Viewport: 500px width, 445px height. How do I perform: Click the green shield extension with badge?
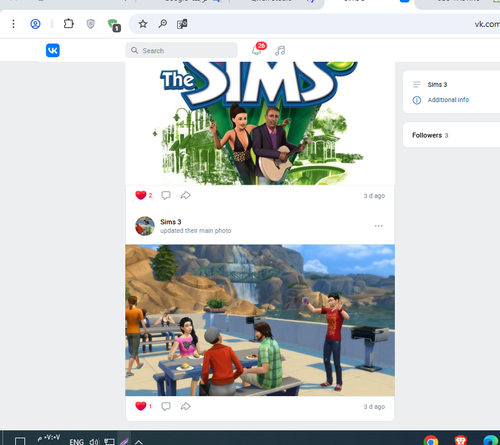pyautogui.click(x=114, y=25)
